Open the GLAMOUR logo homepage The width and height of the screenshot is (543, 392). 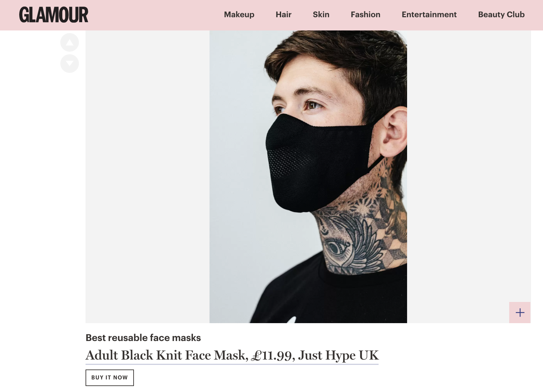(54, 15)
